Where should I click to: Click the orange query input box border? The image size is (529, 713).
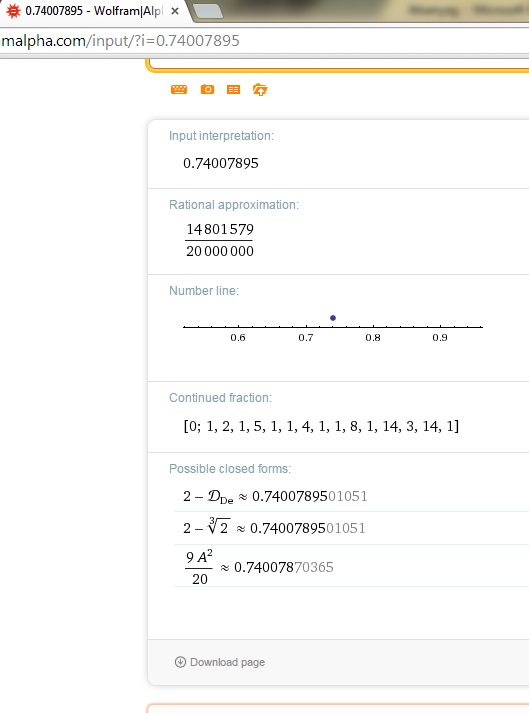coord(337,69)
